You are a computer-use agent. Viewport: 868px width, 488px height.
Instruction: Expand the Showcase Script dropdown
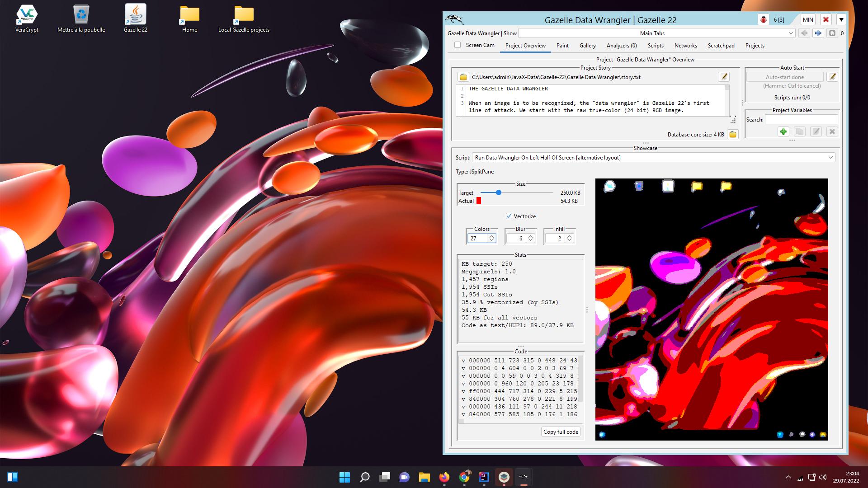tap(830, 157)
